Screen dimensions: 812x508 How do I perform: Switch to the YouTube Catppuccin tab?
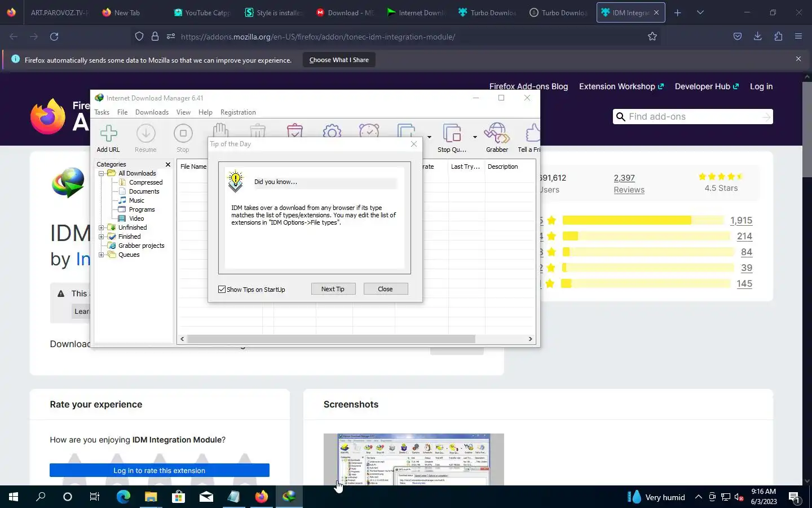coord(202,12)
